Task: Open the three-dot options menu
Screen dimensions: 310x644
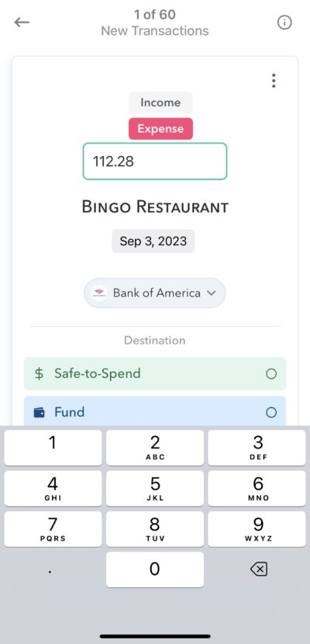Action: pos(274,81)
